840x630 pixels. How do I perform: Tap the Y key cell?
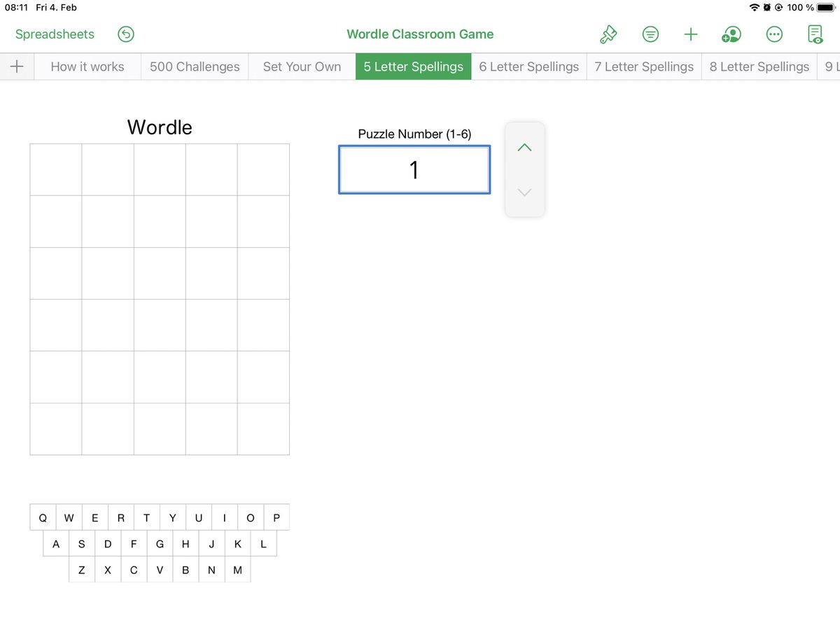pos(173,518)
